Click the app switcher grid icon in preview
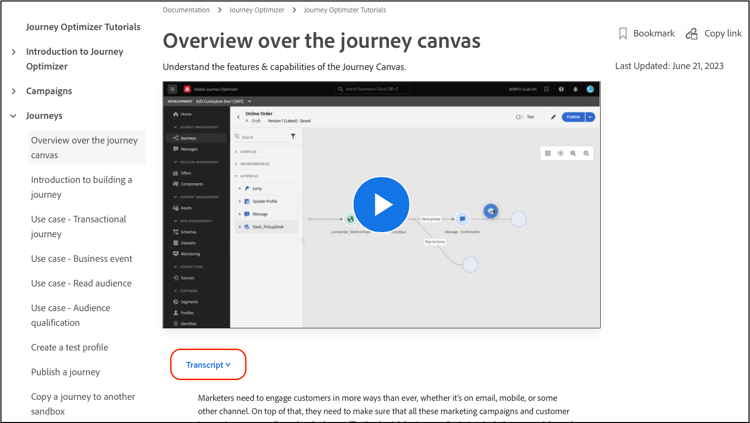 point(546,89)
